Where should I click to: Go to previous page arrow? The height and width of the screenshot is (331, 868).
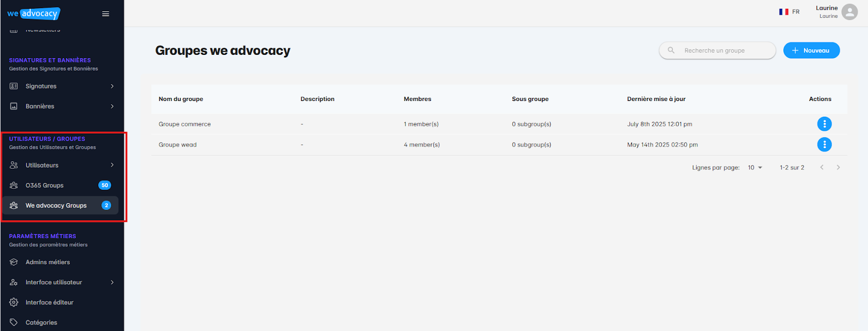[822, 168]
